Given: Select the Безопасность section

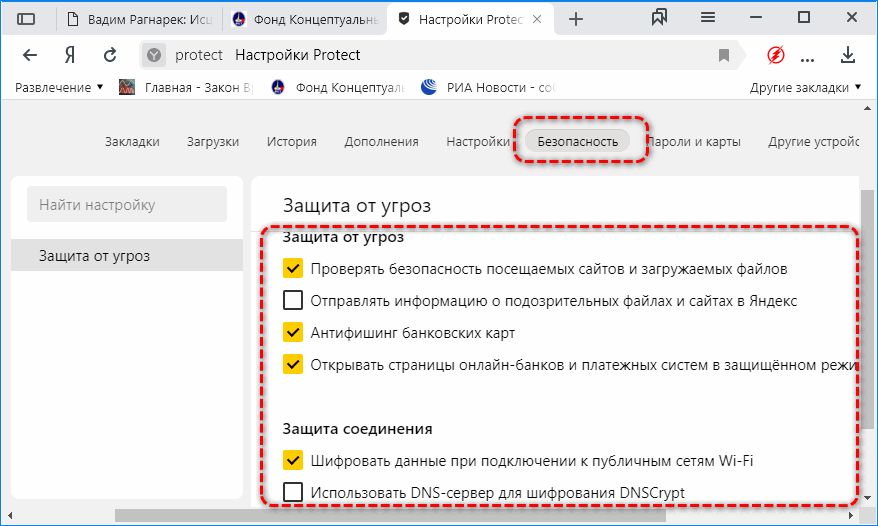Looking at the screenshot, I should (577, 142).
